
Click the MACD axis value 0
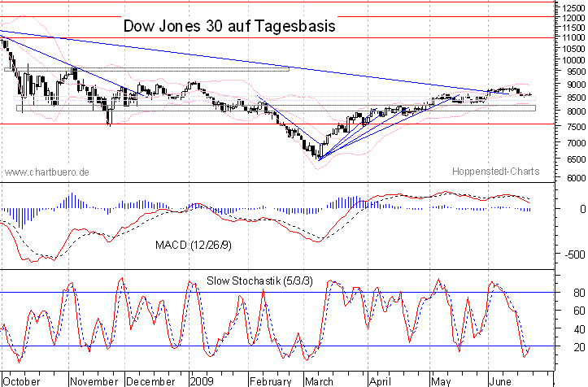tap(582, 209)
